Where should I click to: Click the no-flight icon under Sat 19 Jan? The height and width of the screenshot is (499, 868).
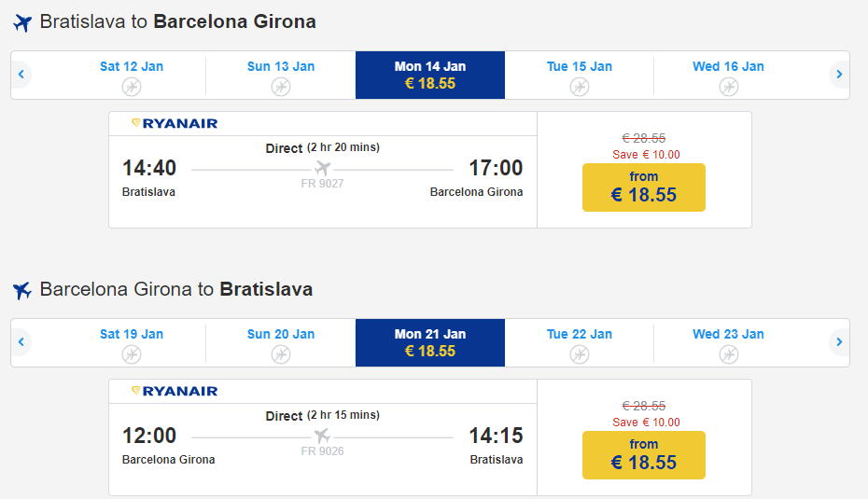(132, 354)
